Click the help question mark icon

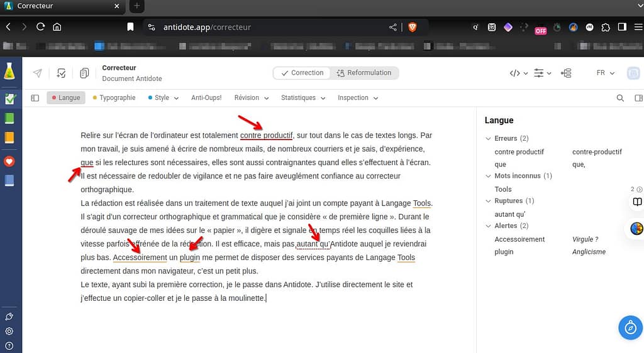(x=9, y=345)
